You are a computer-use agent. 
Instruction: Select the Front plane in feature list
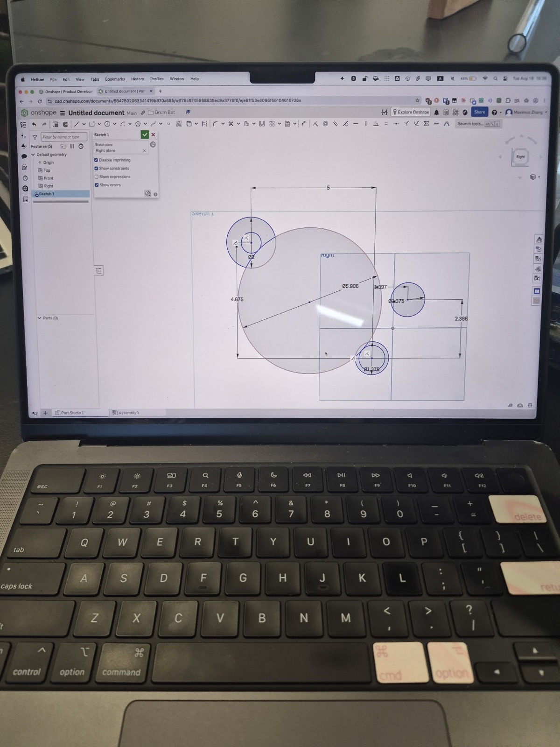(49, 178)
